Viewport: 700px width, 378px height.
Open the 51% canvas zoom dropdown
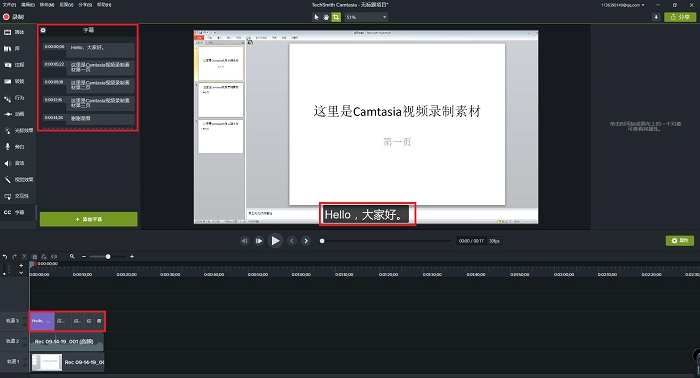click(x=366, y=17)
